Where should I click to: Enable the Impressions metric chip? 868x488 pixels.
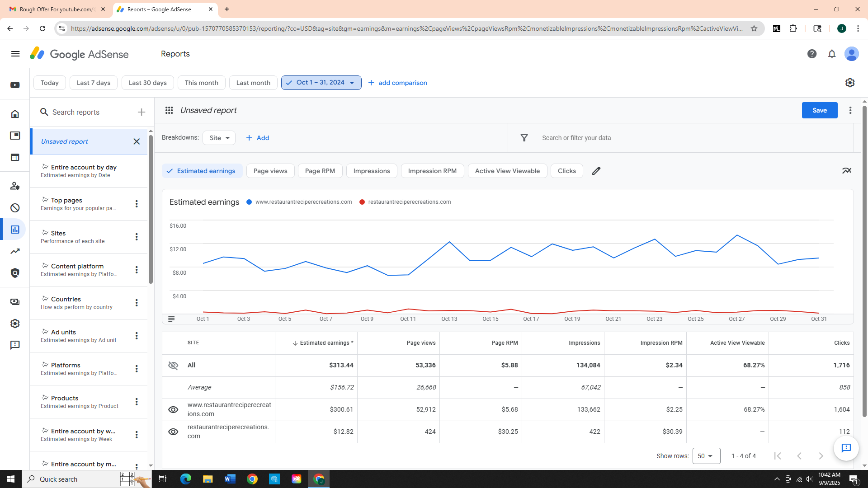[x=372, y=171]
